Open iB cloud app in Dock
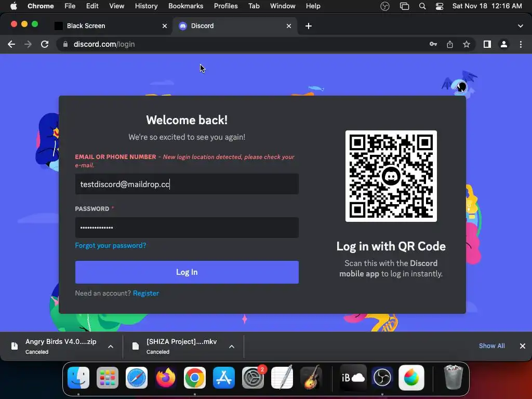This screenshot has height=399, width=532. 353,377
